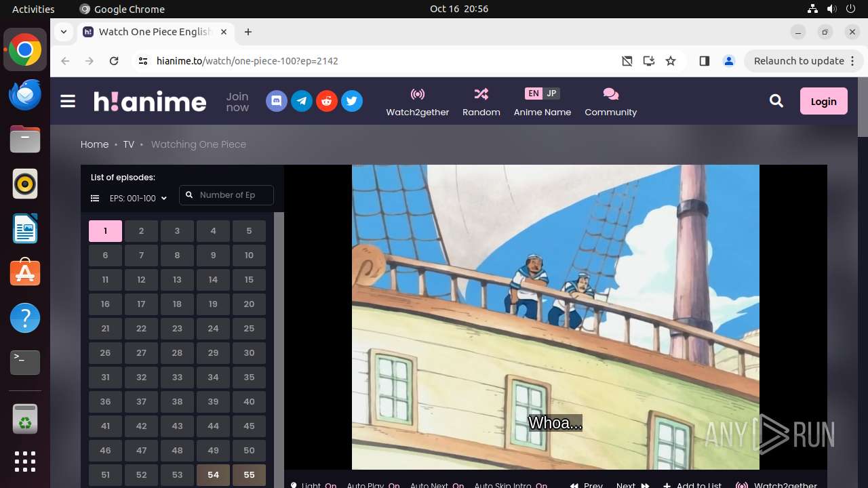
Task: Open the Community page
Action: pos(611,102)
